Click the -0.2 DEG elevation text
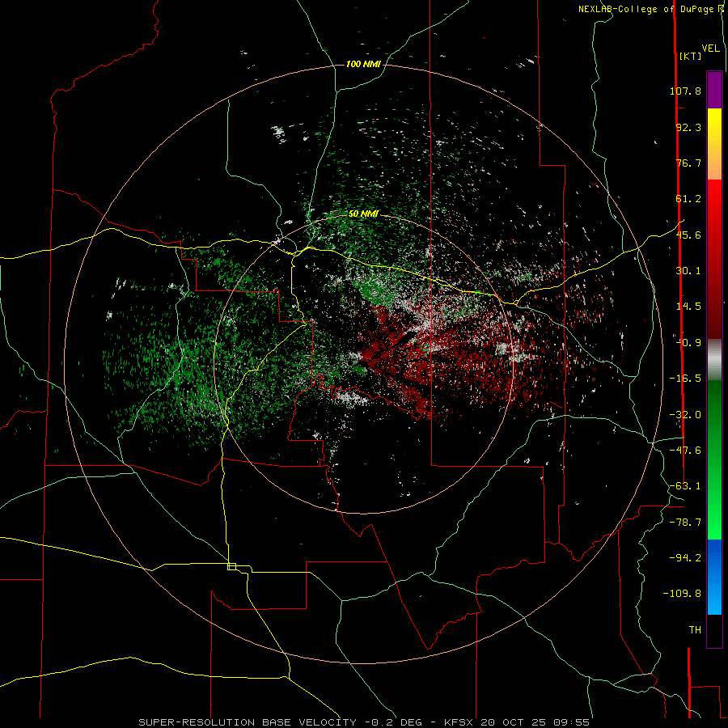This screenshot has height=728, width=728. (x=393, y=722)
